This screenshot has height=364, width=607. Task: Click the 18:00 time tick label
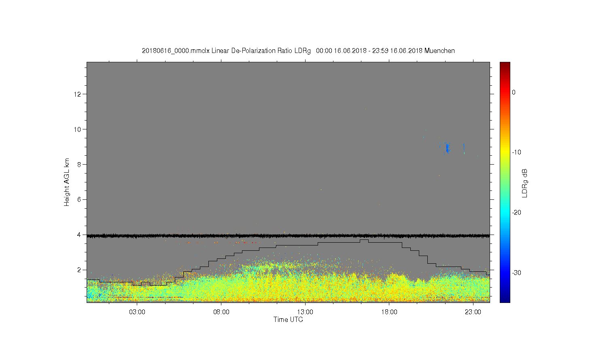tap(389, 312)
